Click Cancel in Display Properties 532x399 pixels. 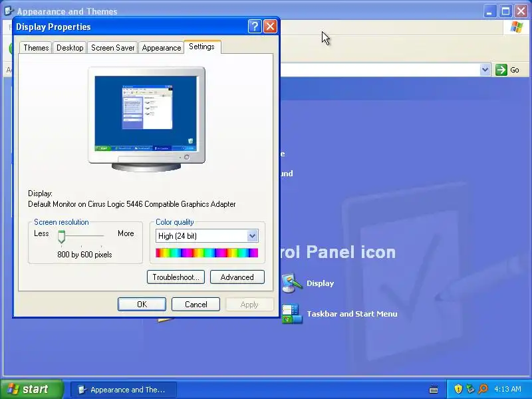point(196,305)
